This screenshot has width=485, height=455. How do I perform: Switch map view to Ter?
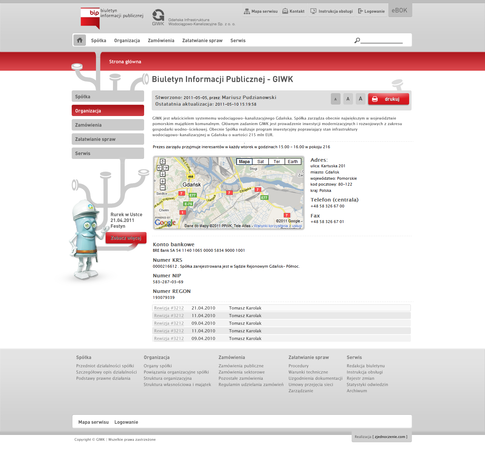click(x=276, y=161)
